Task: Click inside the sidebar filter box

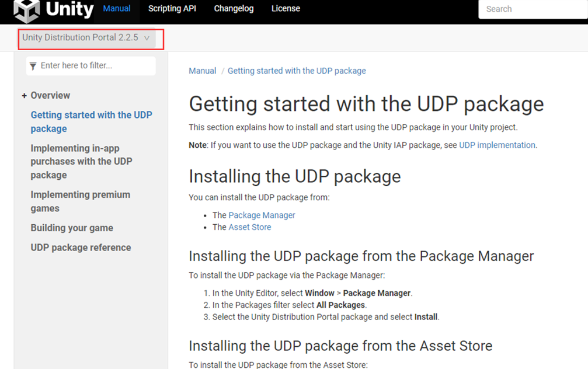Action: pos(93,65)
